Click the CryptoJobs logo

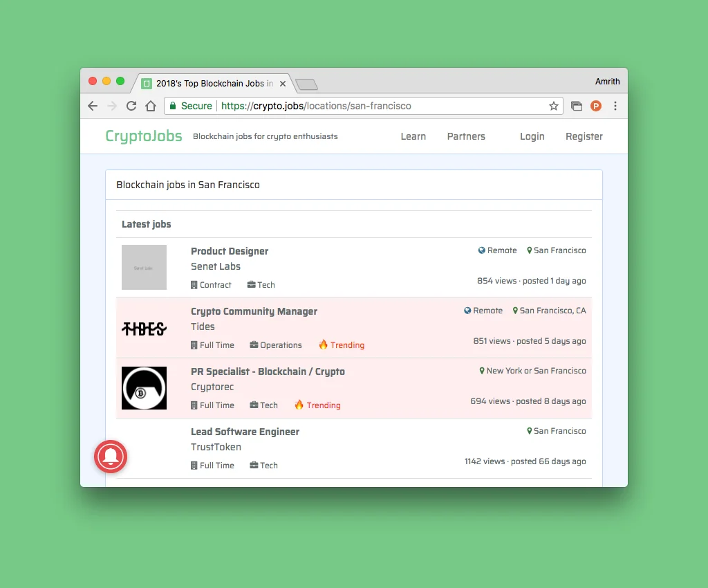pos(143,136)
